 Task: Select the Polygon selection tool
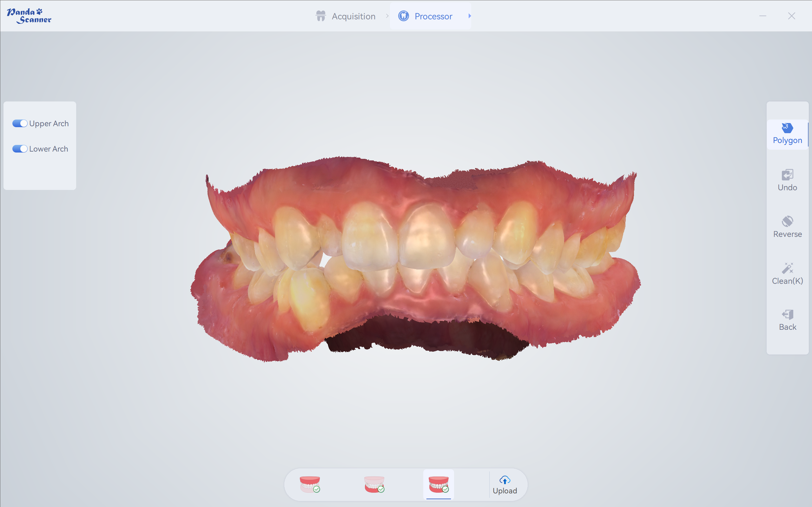[787, 133]
